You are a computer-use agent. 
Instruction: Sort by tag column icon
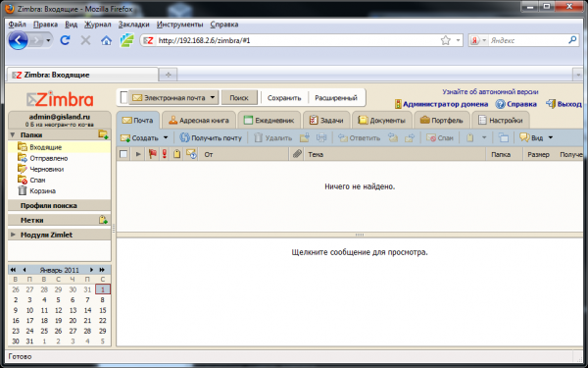(176, 154)
